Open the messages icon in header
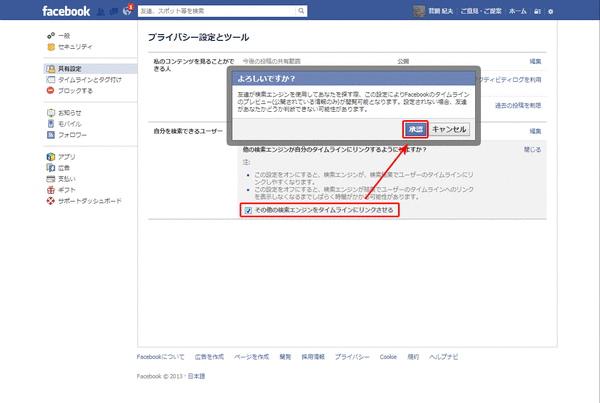 coord(114,11)
